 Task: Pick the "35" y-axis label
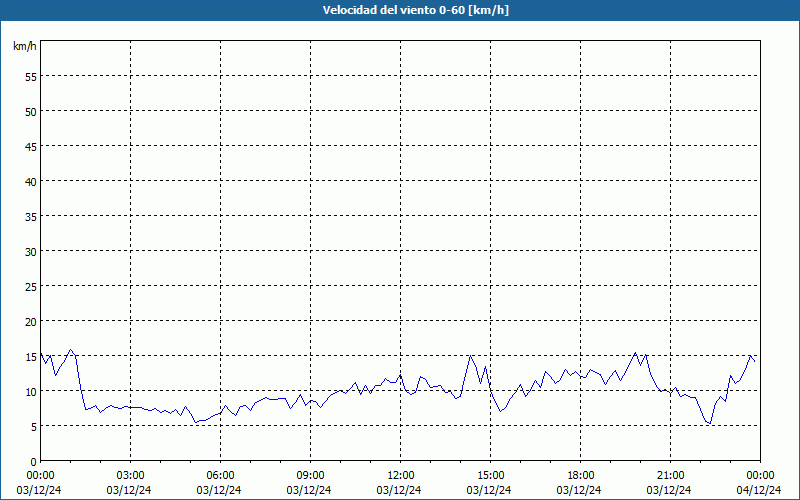point(31,217)
